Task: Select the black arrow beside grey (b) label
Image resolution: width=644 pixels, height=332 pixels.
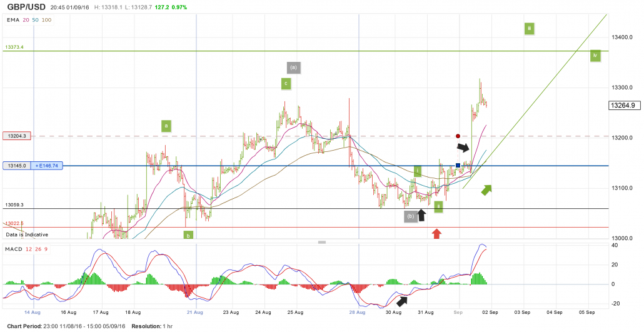Action: [x=421, y=215]
